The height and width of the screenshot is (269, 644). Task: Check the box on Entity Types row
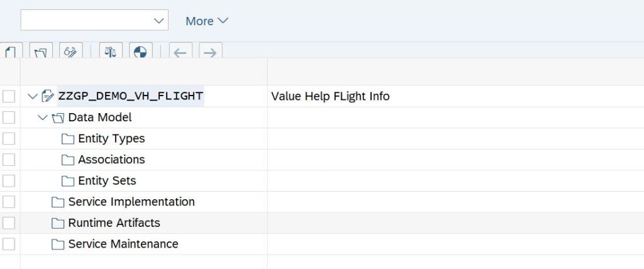[x=9, y=139]
